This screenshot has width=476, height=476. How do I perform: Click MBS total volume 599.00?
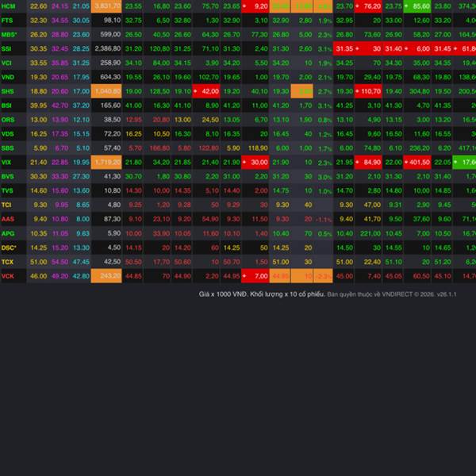click(x=110, y=35)
